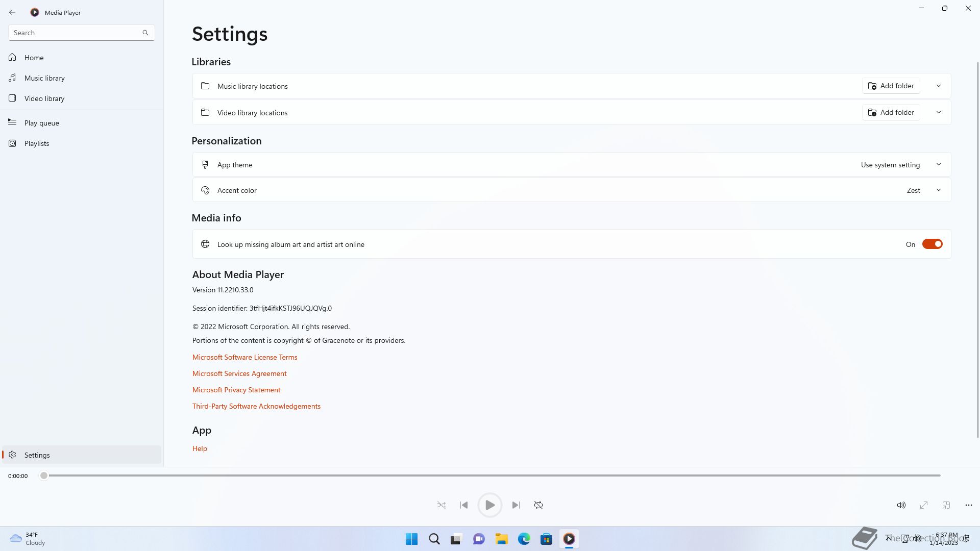The height and width of the screenshot is (551, 980).
Task: Open the volume control
Action: (x=901, y=505)
